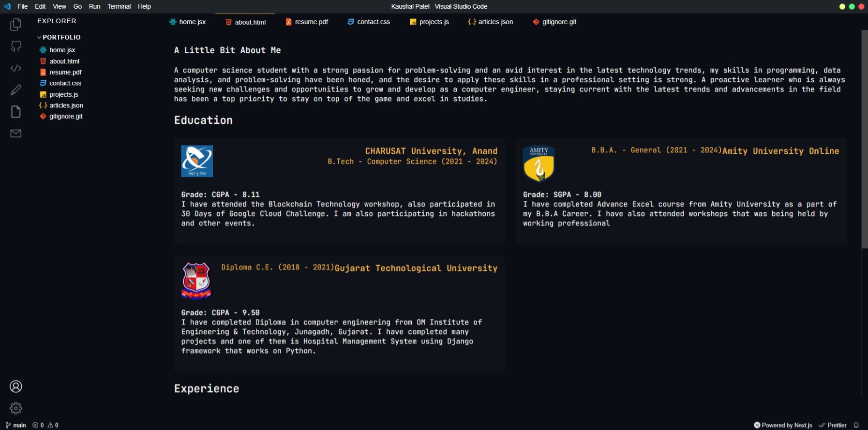The width and height of the screenshot is (868, 430).
Task: Click the main branch indicator in status bar
Action: pos(16,425)
